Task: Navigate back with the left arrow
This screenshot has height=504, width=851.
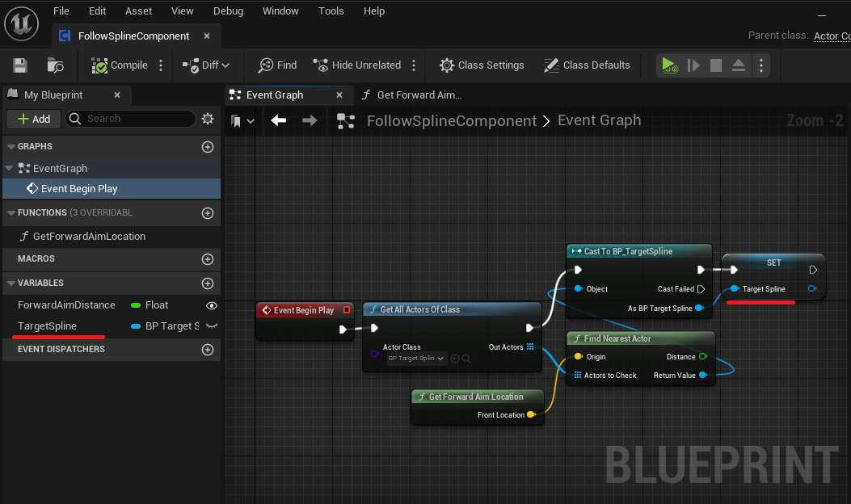Action: (x=279, y=120)
